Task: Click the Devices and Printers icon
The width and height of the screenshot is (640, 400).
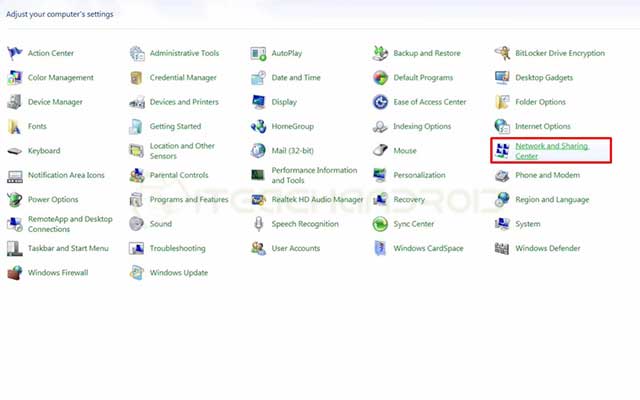Action: (x=137, y=102)
